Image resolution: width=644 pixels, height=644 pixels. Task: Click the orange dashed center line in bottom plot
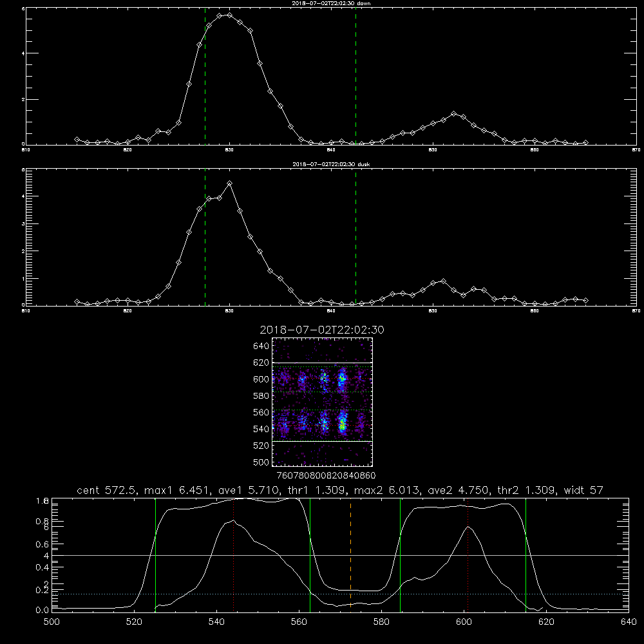(x=351, y=554)
